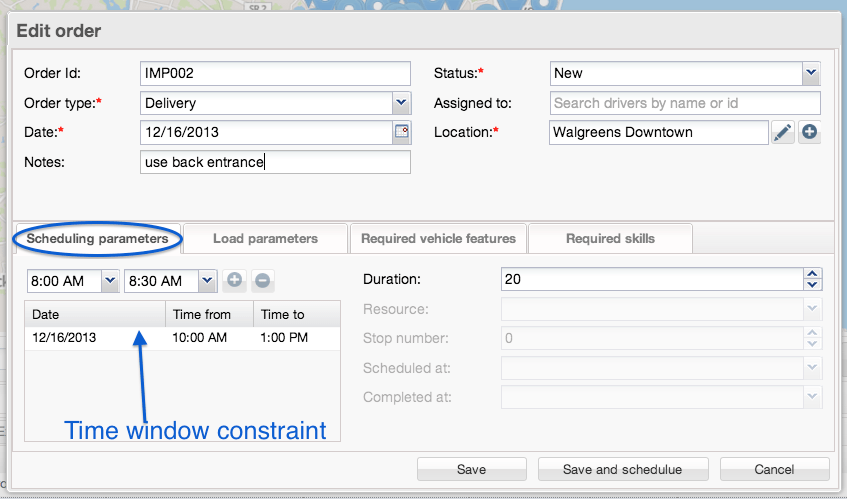Open Required skills tab
847x499 pixels.
point(610,239)
